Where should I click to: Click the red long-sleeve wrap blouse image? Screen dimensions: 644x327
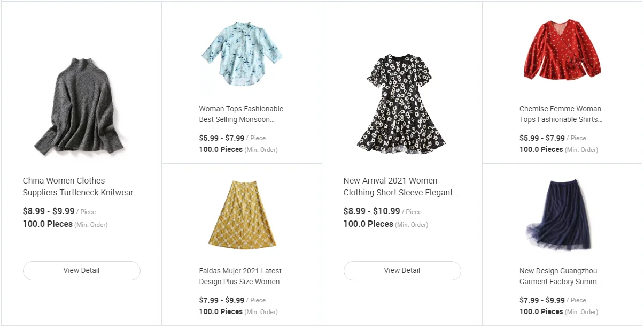[x=562, y=52]
